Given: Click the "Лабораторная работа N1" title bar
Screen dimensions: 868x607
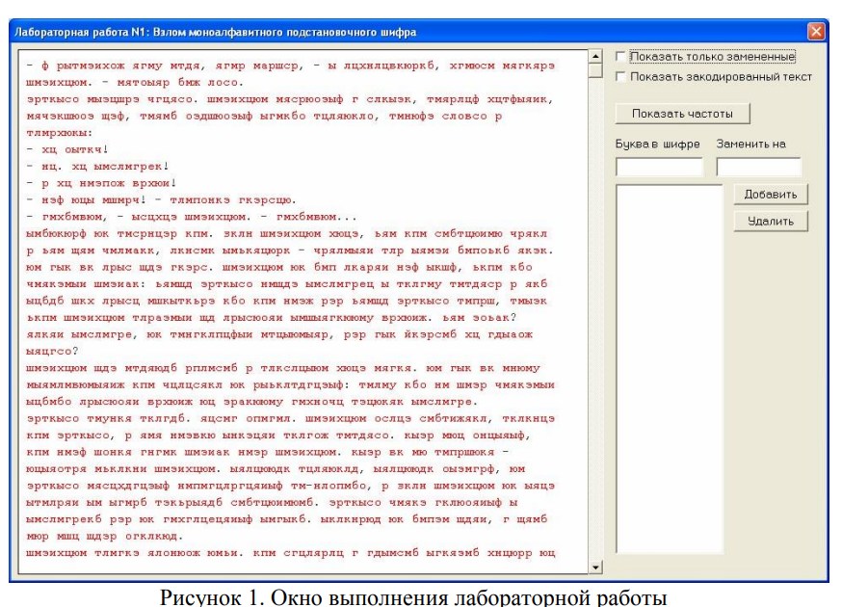Looking at the screenshot, I should (289, 32).
